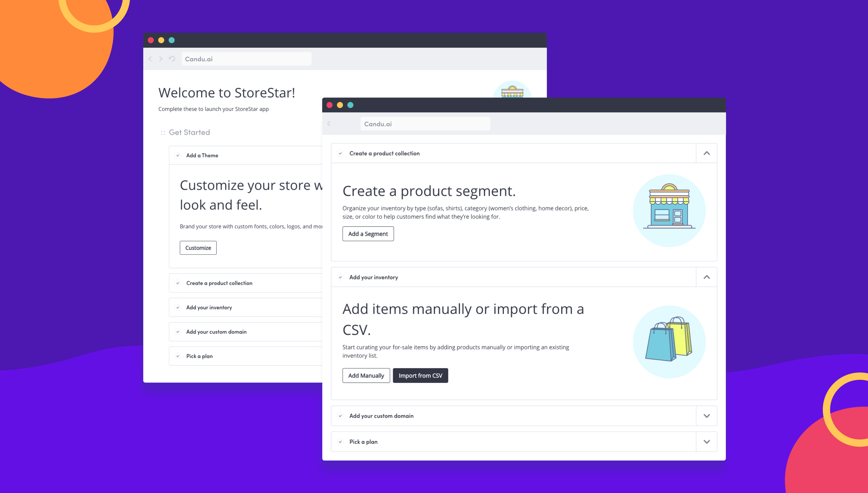
Task: Toggle check circle for Create a product collection, rear window
Action: (178, 283)
